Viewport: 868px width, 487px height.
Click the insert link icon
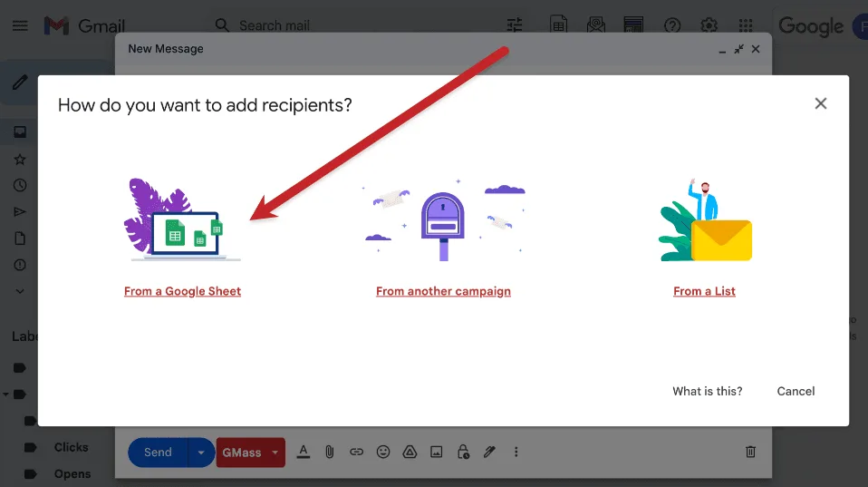pos(357,452)
